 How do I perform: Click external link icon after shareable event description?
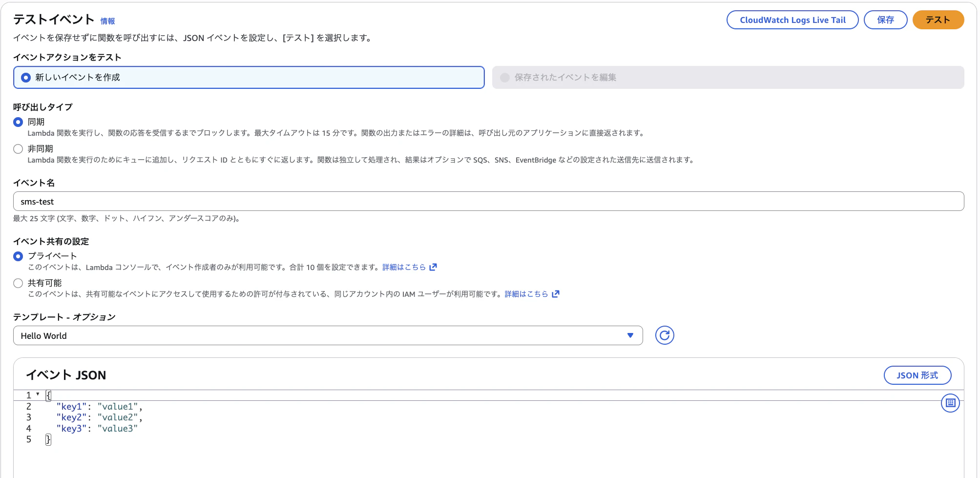coord(555,294)
